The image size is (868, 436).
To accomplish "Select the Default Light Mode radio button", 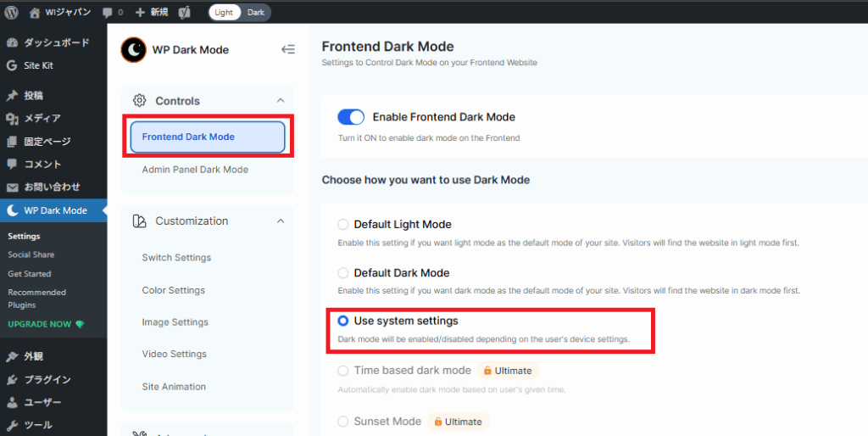I will [x=342, y=225].
